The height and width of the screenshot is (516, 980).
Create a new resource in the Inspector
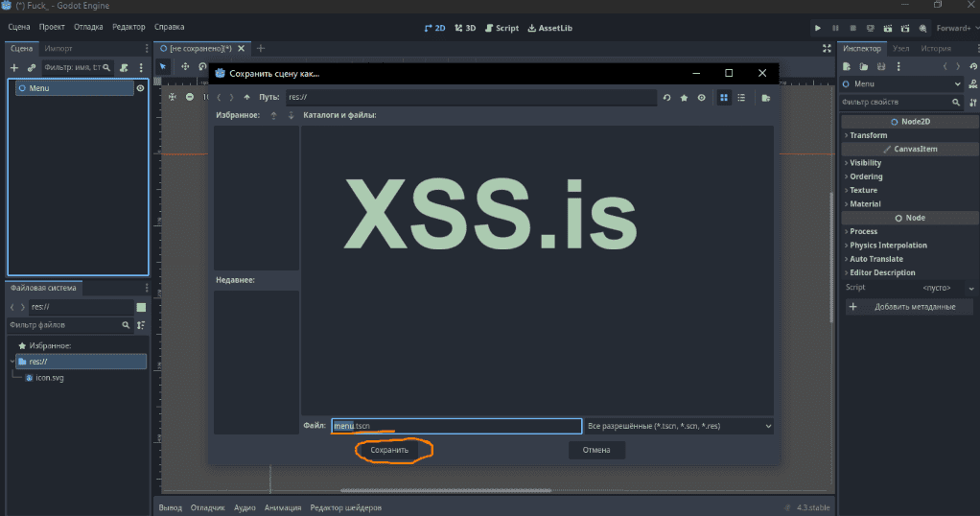847,66
